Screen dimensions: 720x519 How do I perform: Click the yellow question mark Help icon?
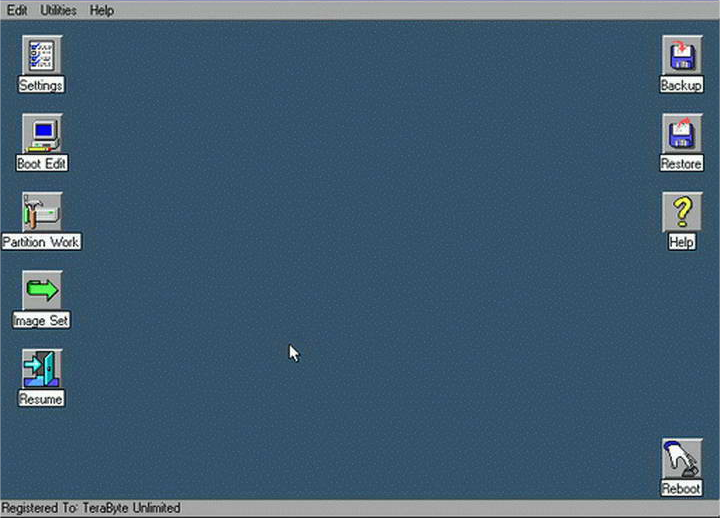(x=681, y=212)
